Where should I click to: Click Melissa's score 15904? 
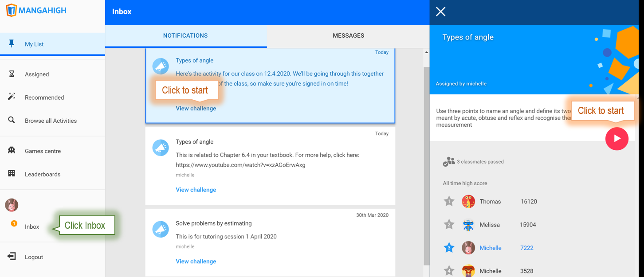click(528, 225)
